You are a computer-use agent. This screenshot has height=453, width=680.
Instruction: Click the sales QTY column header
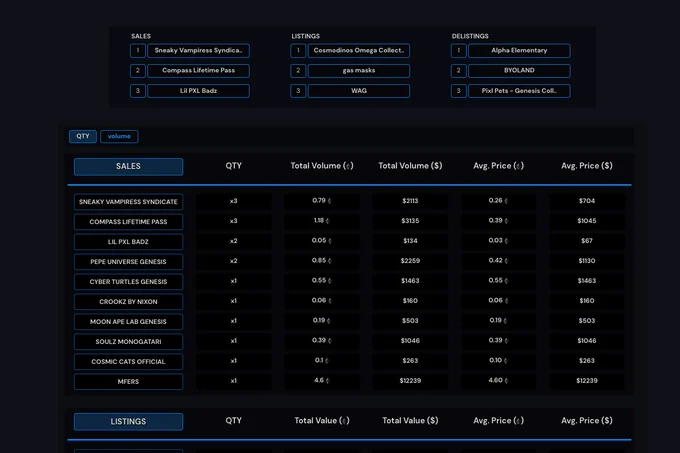233,166
